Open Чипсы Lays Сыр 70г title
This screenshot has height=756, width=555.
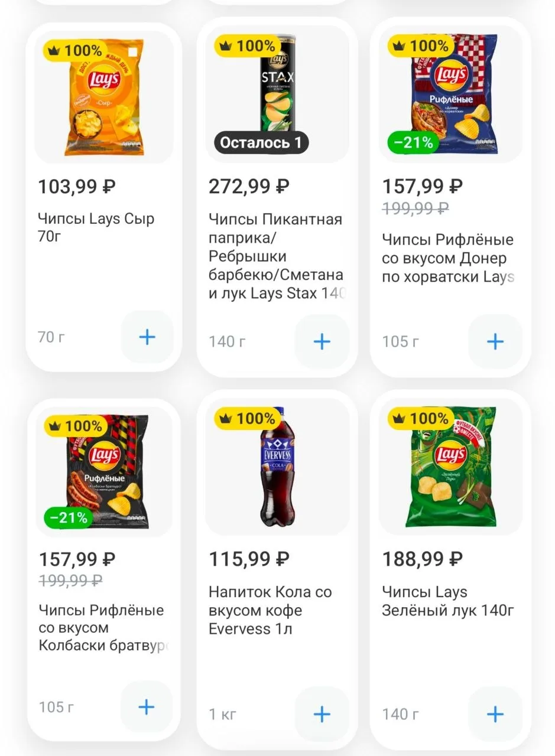[x=96, y=228]
